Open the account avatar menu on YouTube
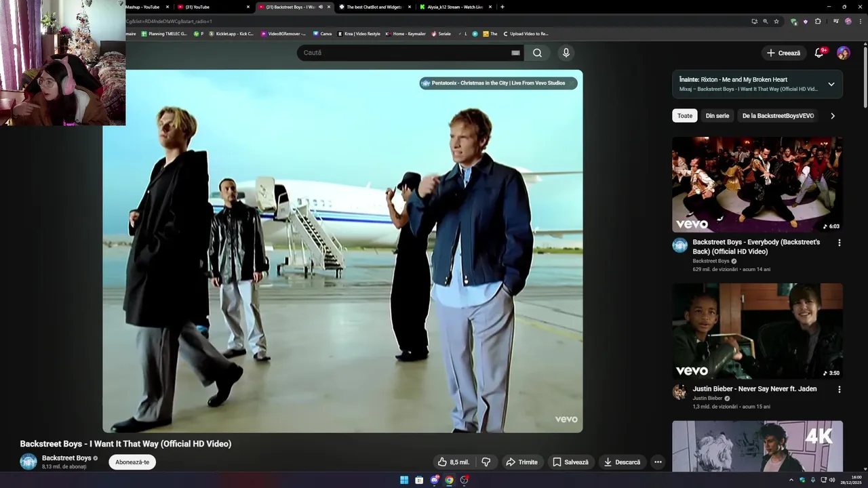This screenshot has height=488, width=868. point(843,53)
